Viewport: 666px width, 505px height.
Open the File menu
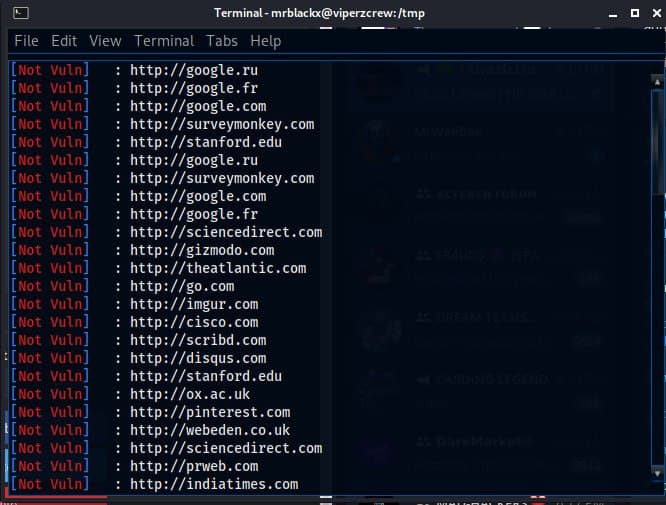[26, 41]
